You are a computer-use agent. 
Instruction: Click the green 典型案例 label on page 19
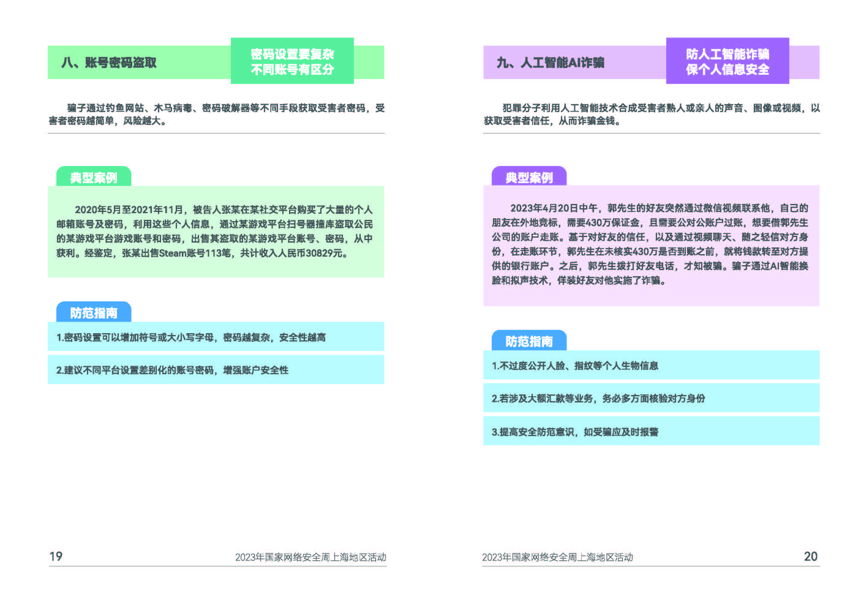(94, 176)
